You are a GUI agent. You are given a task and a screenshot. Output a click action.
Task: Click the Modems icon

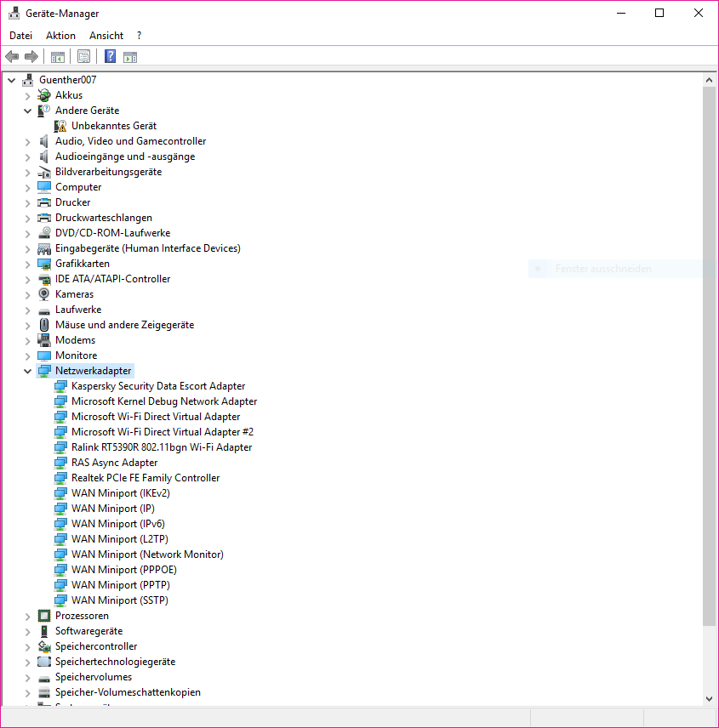click(44, 340)
